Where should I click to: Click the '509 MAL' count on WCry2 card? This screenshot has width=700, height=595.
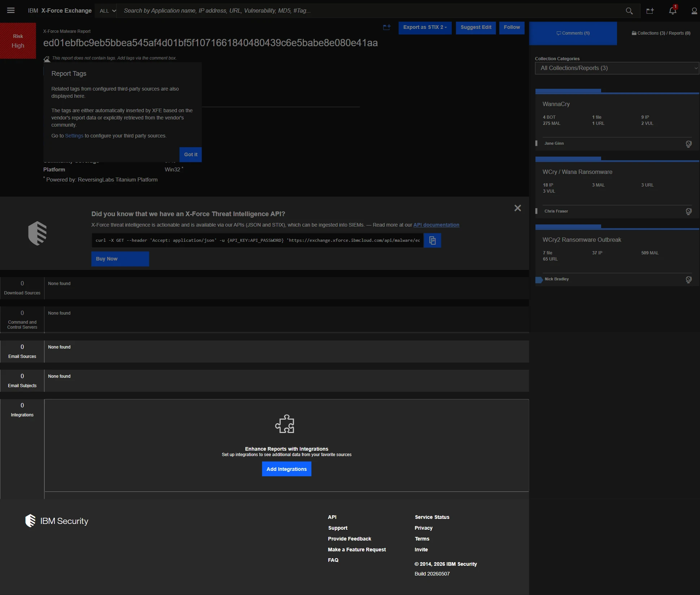(649, 253)
